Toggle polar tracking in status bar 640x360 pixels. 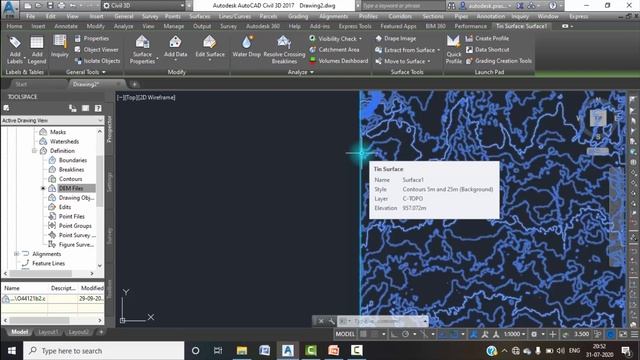point(405,334)
